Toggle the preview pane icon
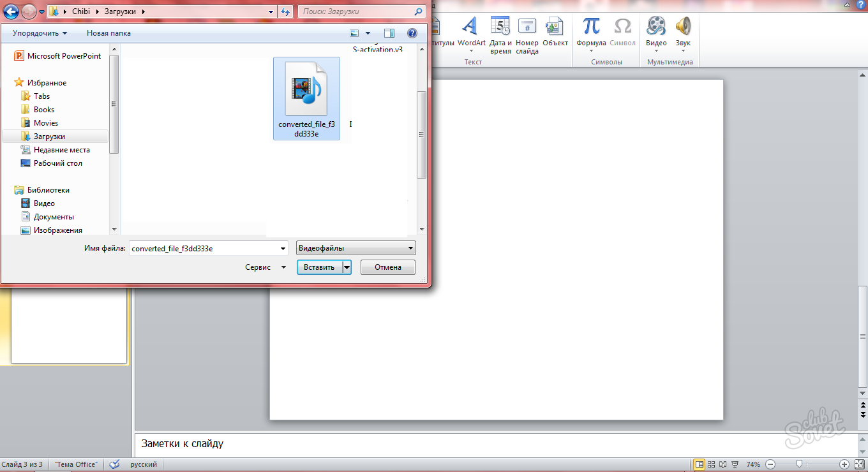868x472 pixels. pyautogui.click(x=389, y=33)
